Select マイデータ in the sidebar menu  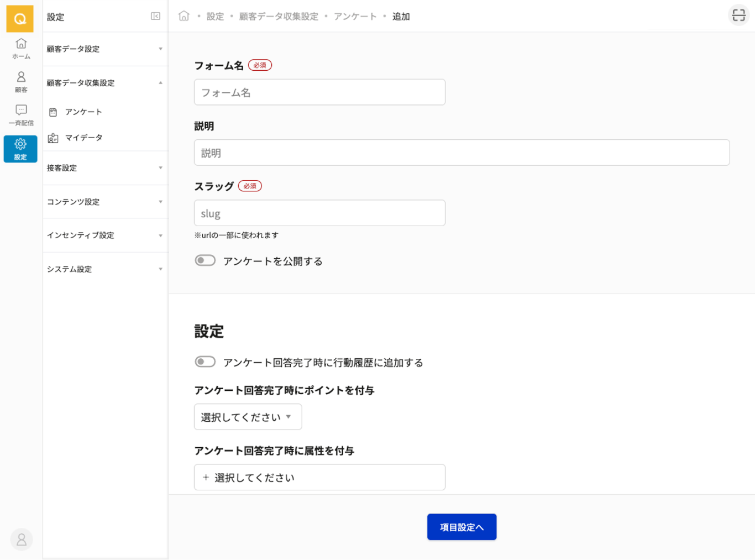coord(83,138)
